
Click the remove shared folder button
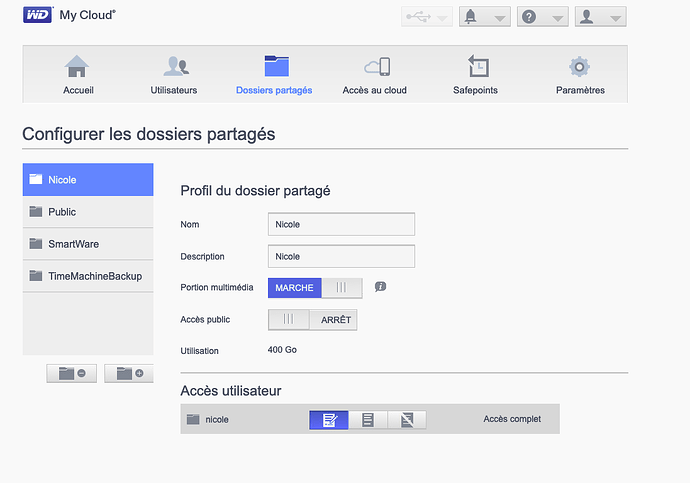(x=72, y=373)
